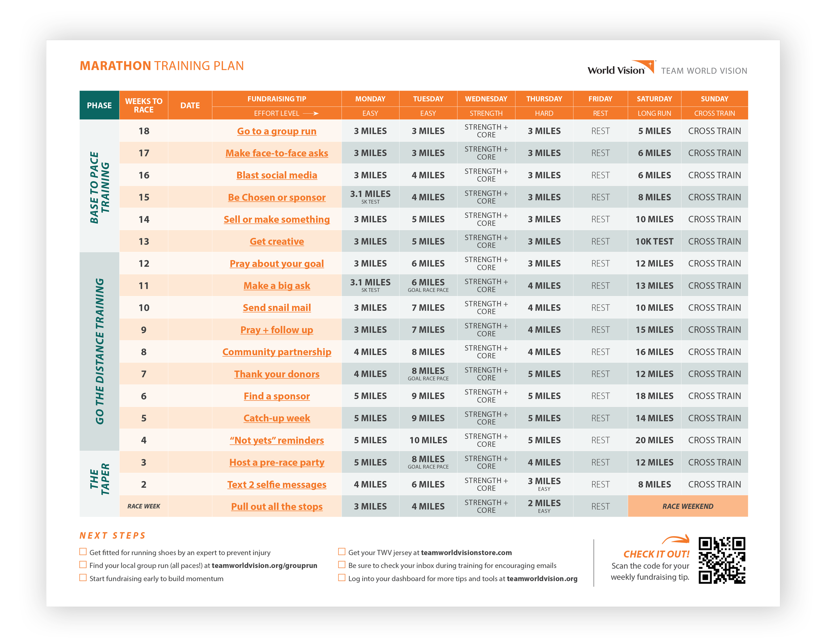Click the Make a big ask link

pos(277,286)
